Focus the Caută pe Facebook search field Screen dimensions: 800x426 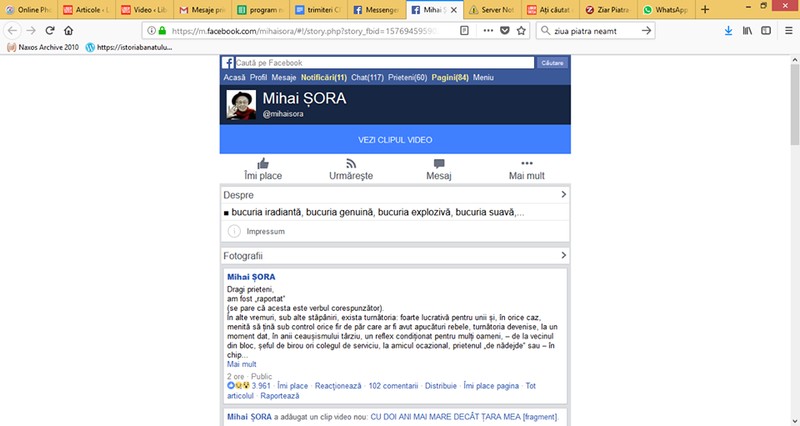coord(384,63)
